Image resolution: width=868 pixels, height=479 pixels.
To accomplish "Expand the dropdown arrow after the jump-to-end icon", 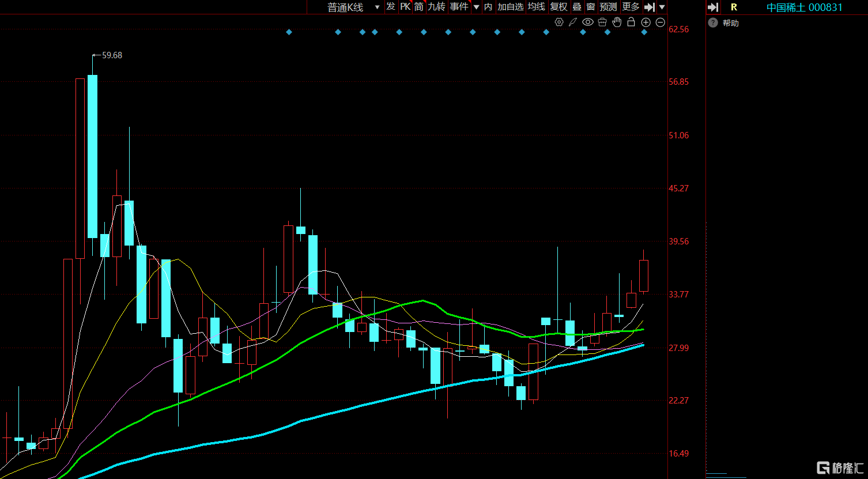I will [662, 7].
